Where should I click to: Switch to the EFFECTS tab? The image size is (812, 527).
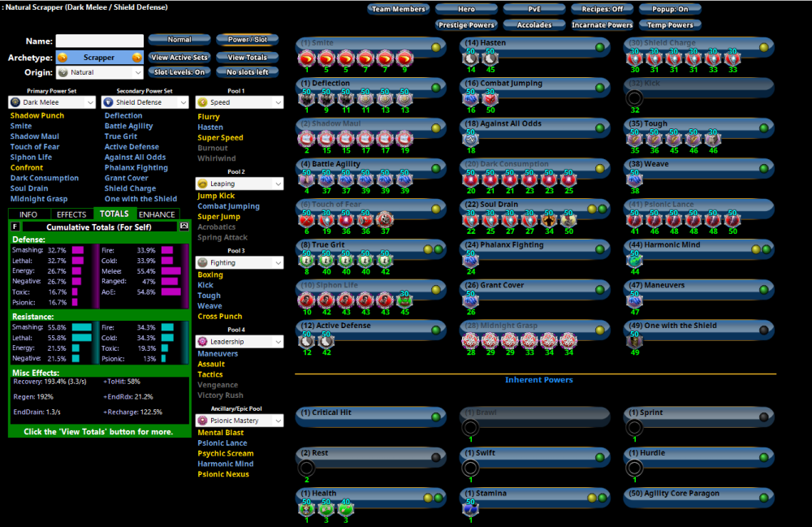pos(71,214)
